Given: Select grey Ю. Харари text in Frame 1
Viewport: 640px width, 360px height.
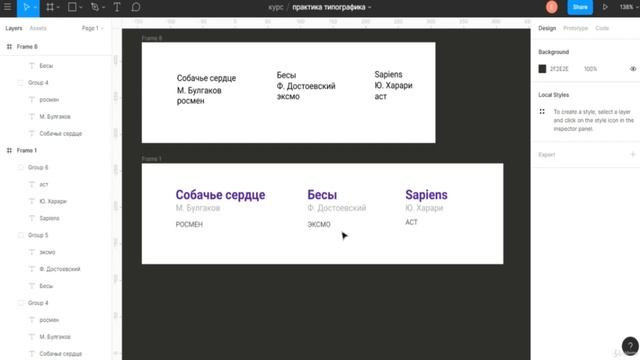Looking at the screenshot, I should [424, 208].
